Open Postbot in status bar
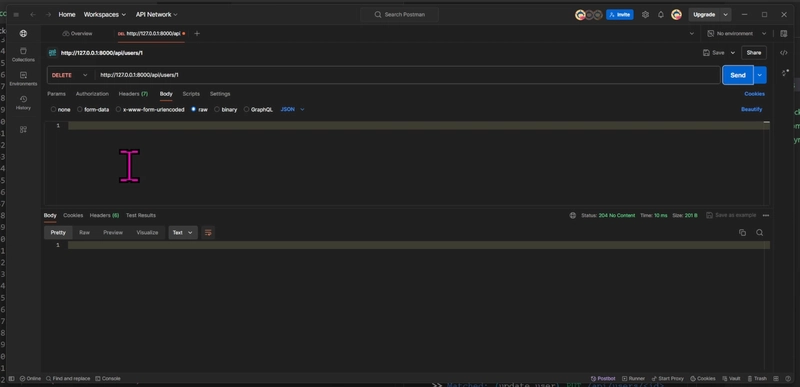This screenshot has height=387, width=800. point(603,379)
